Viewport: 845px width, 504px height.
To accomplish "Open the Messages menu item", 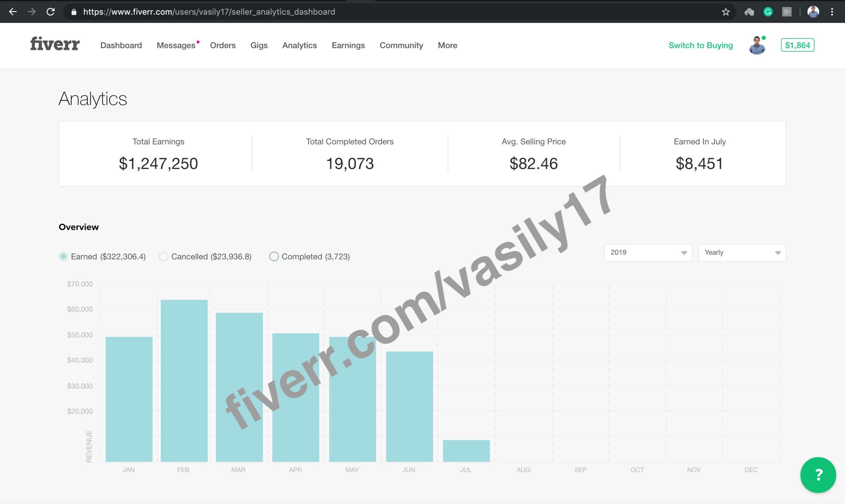I will (176, 45).
